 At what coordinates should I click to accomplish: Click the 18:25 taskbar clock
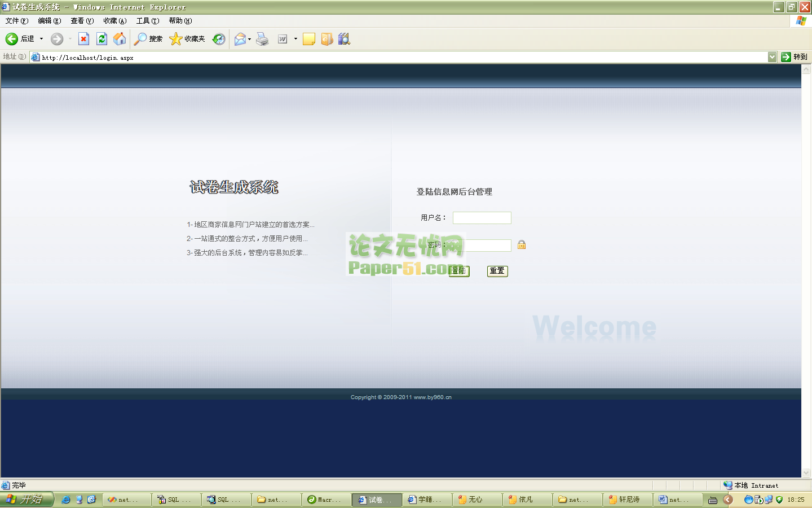coord(796,500)
